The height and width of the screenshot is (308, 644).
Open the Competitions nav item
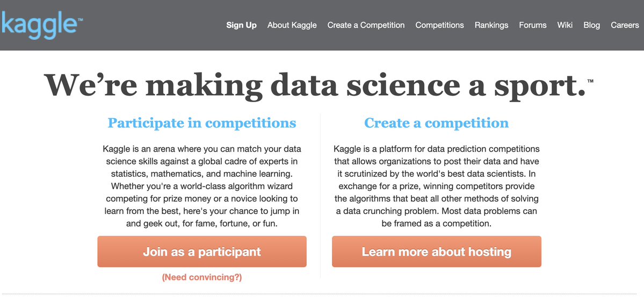tap(439, 25)
